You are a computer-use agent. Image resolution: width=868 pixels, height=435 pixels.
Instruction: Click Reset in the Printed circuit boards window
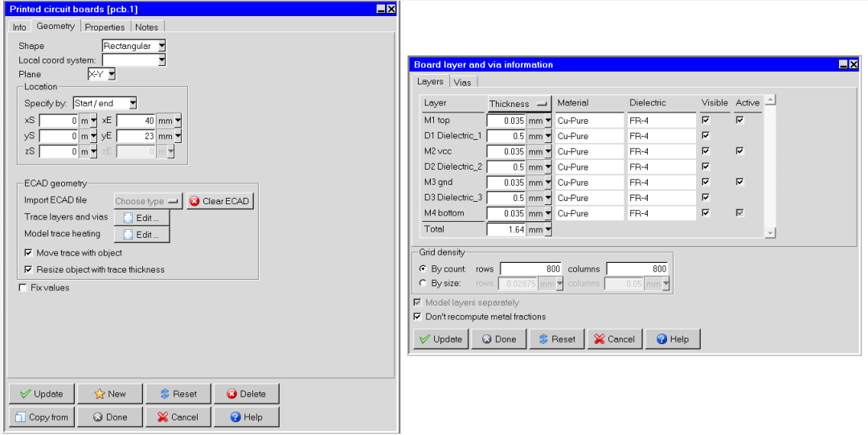(178, 394)
